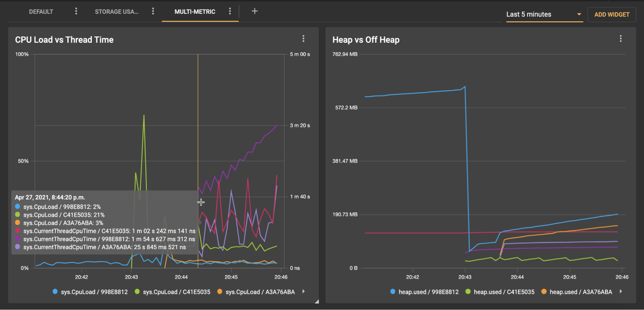The width and height of the screenshot is (644, 310).
Task: Add a new dashboard tab with plus icon
Action: click(x=255, y=11)
